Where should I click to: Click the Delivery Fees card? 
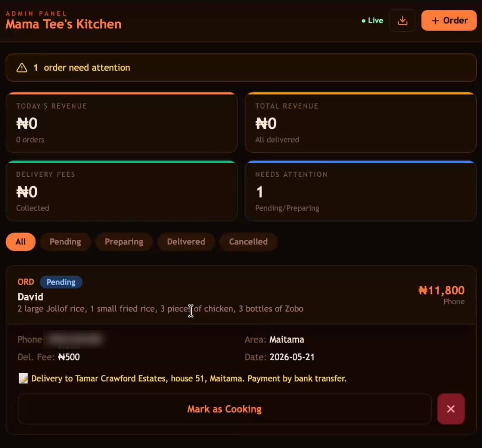click(x=122, y=191)
